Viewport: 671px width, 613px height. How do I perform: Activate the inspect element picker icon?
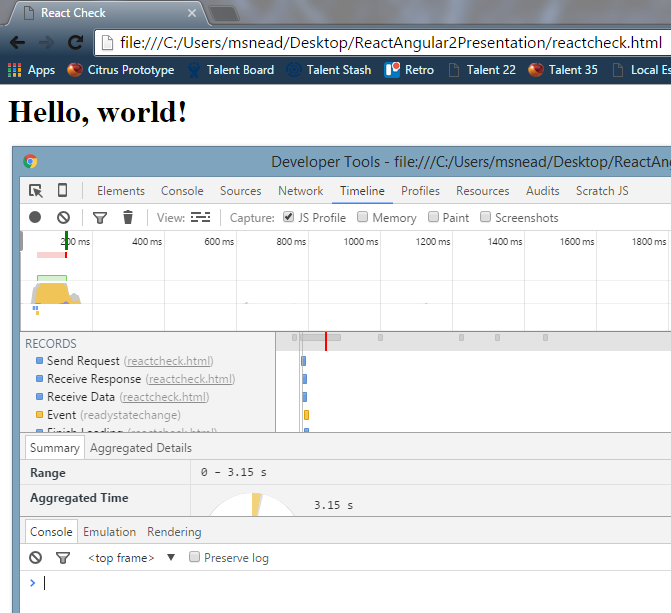[x=36, y=191]
